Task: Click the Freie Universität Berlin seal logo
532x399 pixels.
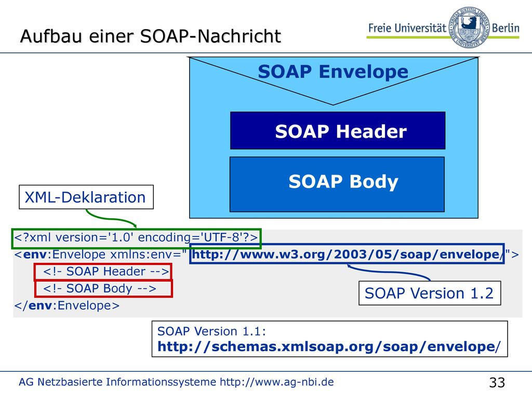Action: [x=469, y=27]
